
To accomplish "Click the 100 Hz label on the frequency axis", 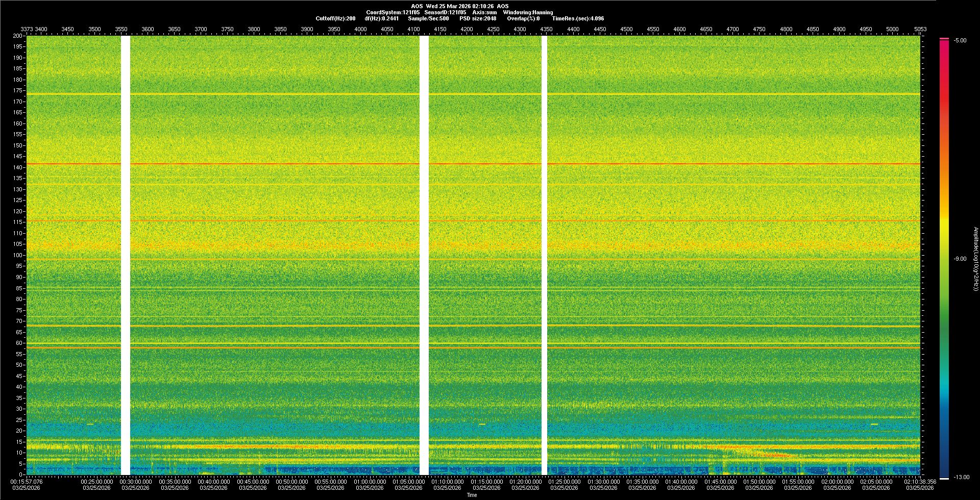I will pos(17,255).
